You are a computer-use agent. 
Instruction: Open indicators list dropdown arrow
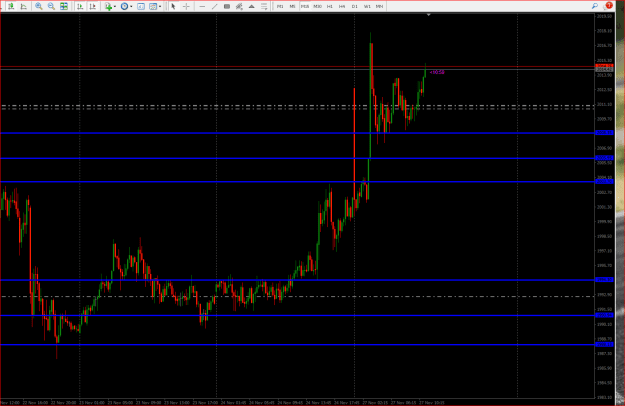pyautogui.click(x=115, y=6)
